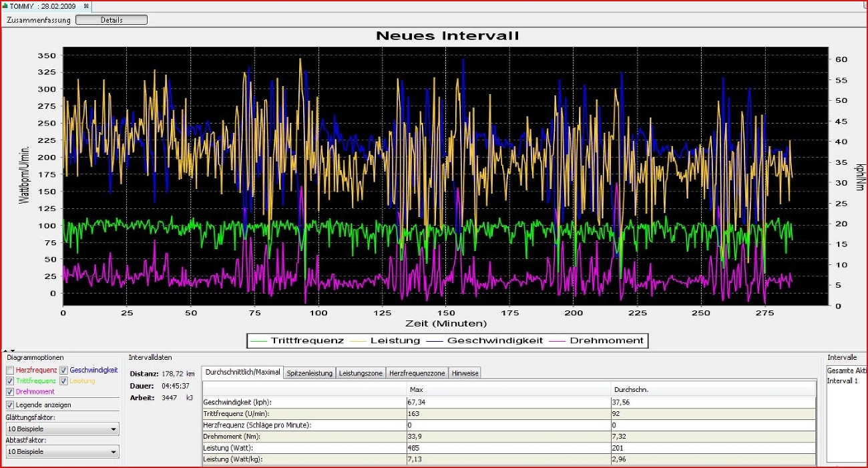
Task: Uncheck the Leistung checkbox
Action: coord(63,381)
